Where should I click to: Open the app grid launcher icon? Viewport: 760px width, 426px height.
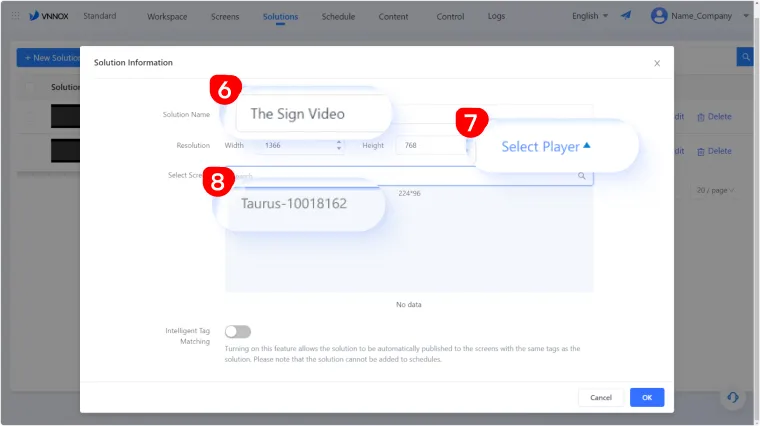click(x=15, y=16)
